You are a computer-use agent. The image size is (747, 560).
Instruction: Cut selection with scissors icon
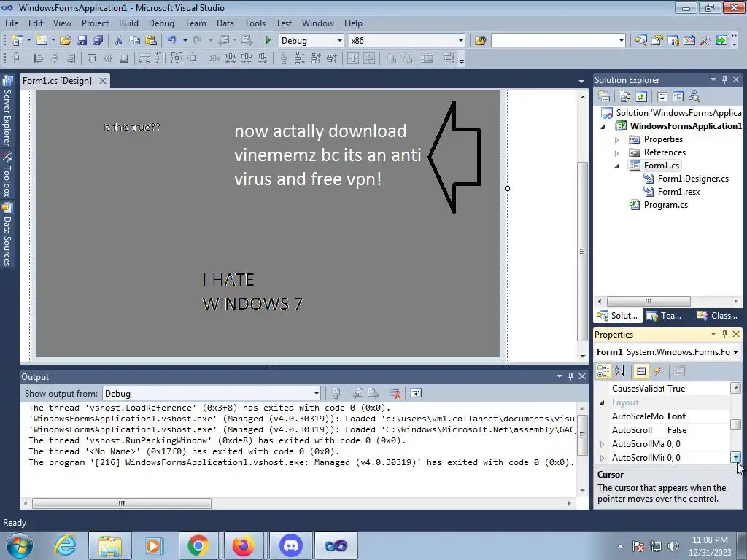(x=119, y=41)
